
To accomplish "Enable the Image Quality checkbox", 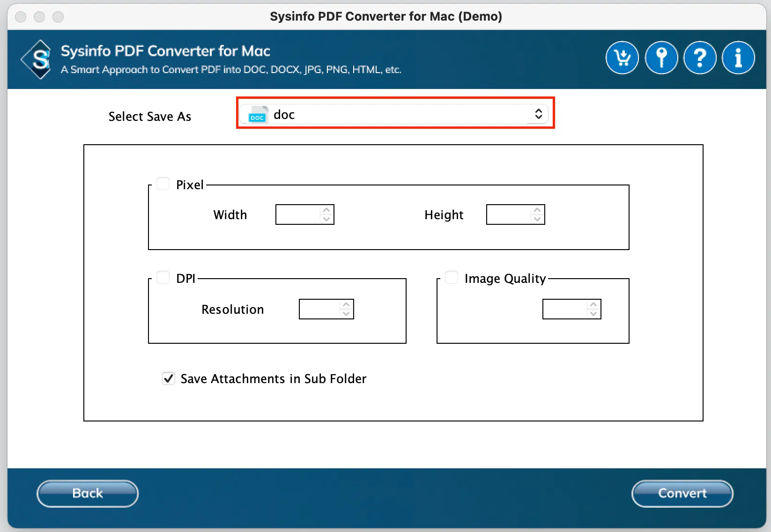I will 452,277.
